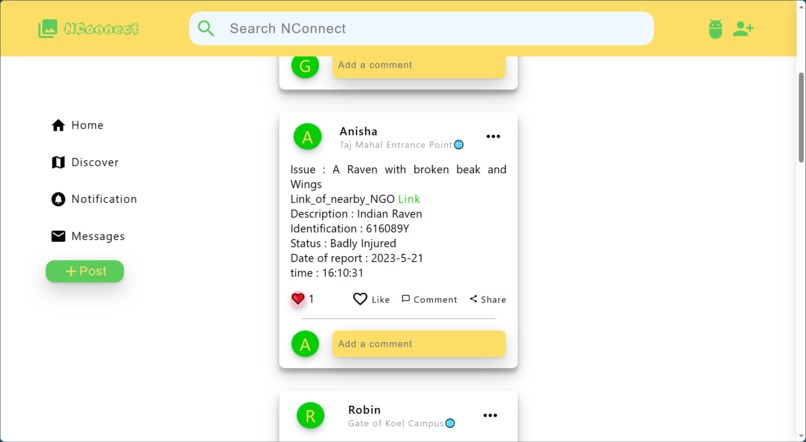Open the three-dot menu on Anisha's post
Image resolution: width=806 pixels, height=442 pixels.
[493, 137]
